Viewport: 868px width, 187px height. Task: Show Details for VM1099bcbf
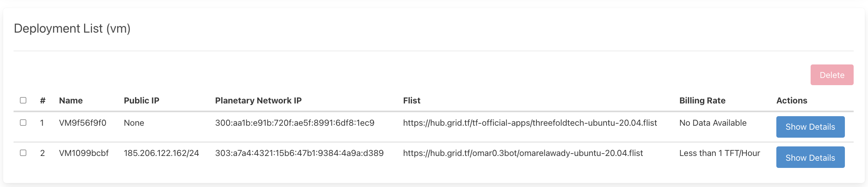[810, 158]
